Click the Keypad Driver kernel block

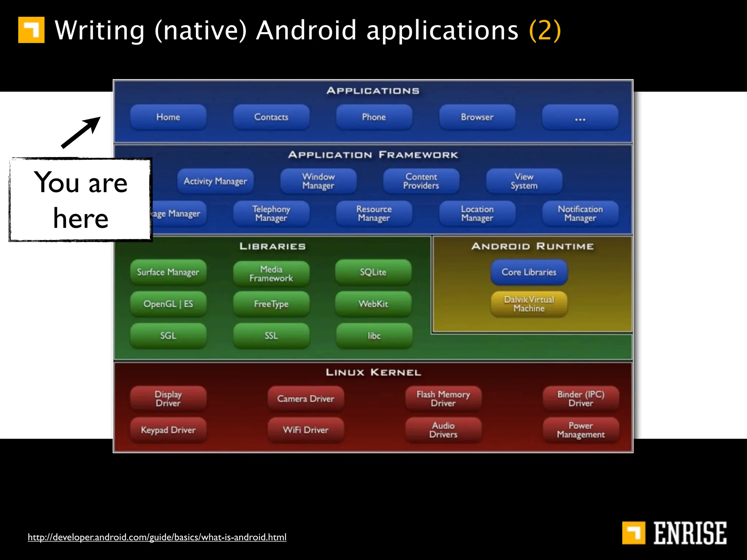(x=168, y=430)
